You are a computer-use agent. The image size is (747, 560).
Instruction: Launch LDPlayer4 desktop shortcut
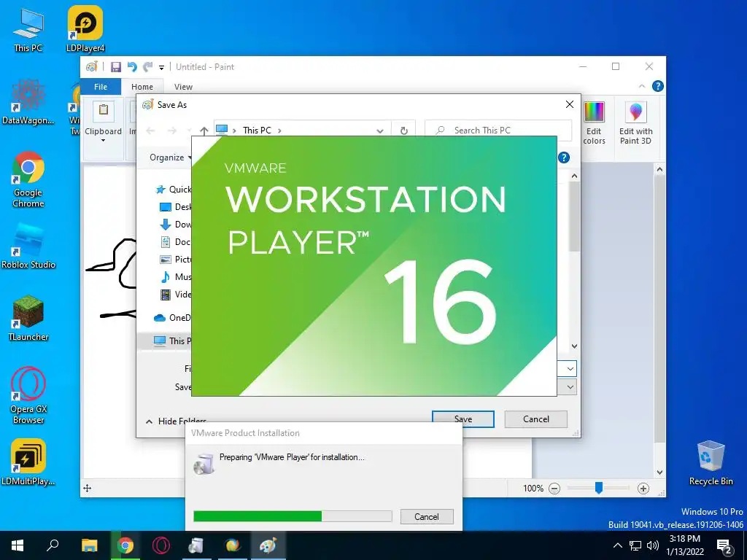[x=85, y=29]
